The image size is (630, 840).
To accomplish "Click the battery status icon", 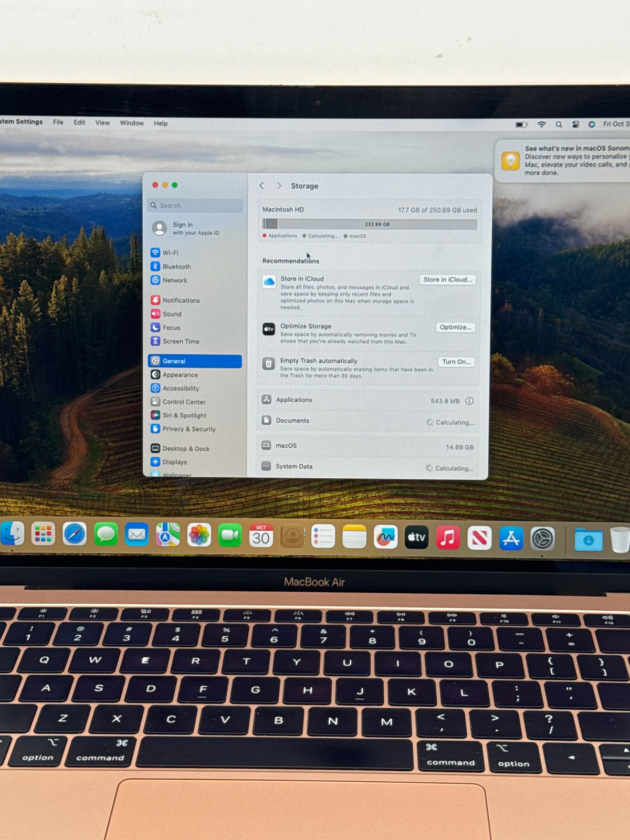I will click(521, 125).
